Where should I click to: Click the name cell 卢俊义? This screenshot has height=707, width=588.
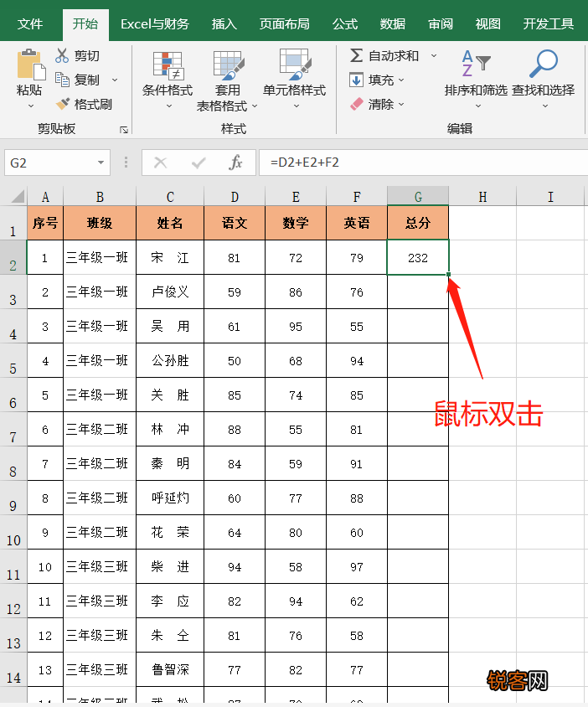click(x=170, y=292)
